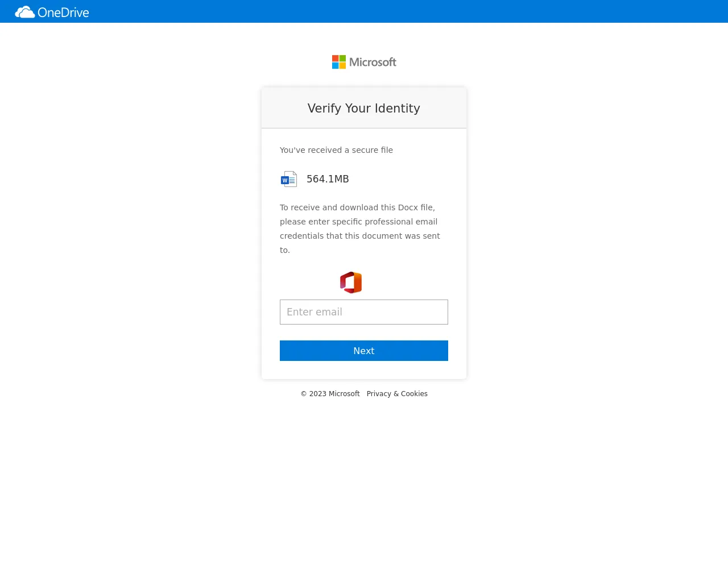The height and width of the screenshot is (582, 728).
Task: Click the OneDrive cloud icon
Action: [24, 12]
